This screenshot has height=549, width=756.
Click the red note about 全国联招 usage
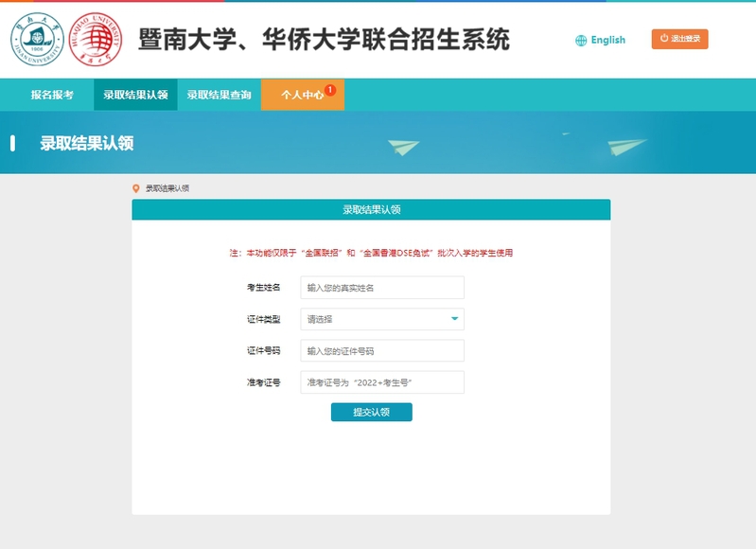pos(371,253)
